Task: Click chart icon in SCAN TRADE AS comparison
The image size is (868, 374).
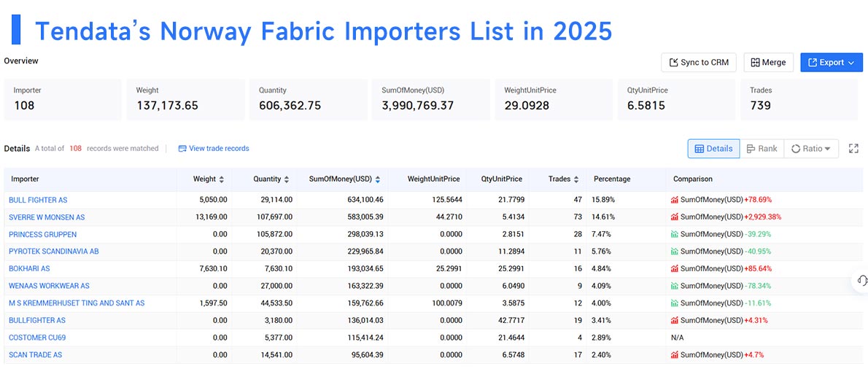Action: coord(675,354)
